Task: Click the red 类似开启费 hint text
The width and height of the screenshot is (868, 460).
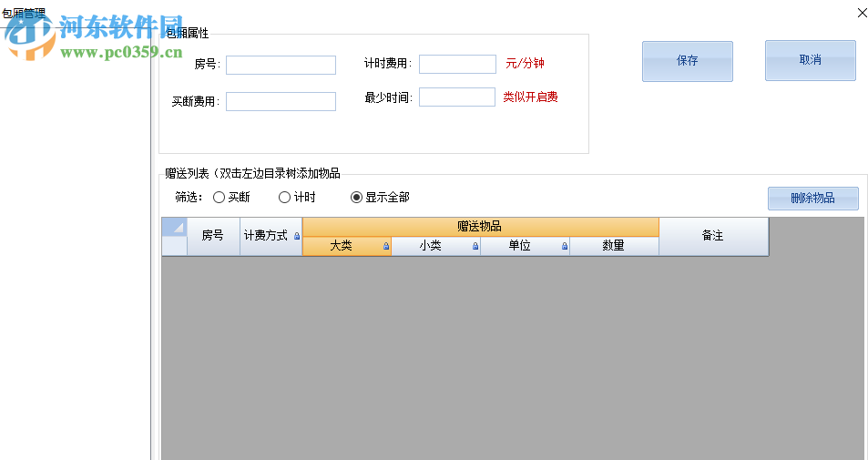Action: pos(530,97)
